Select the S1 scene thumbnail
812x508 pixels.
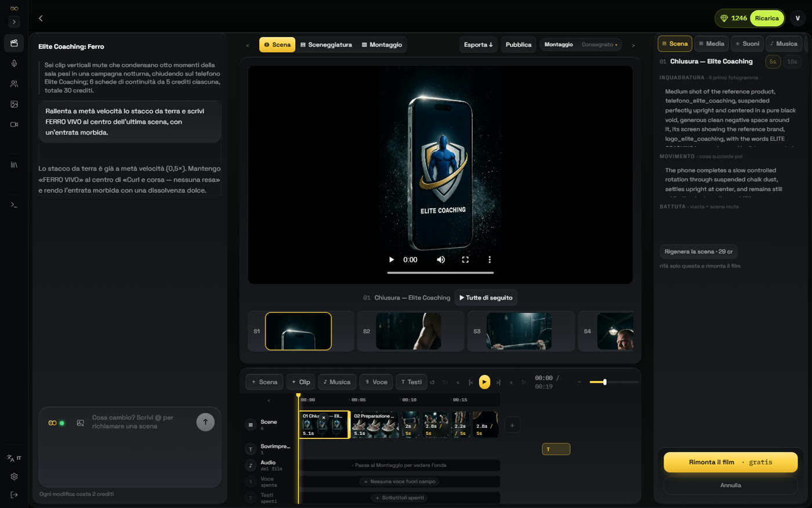[298, 331]
